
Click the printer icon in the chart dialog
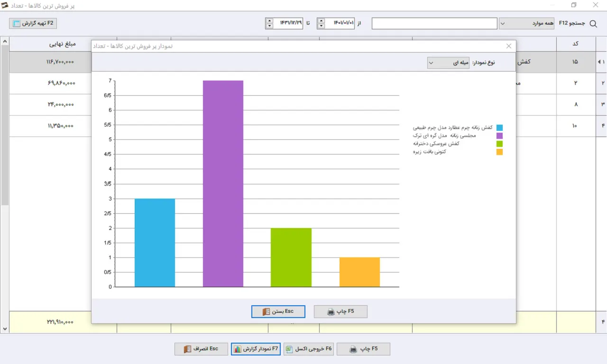coord(331,312)
